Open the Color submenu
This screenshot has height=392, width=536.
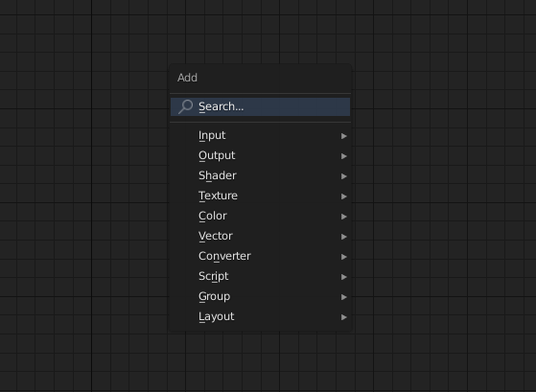(x=260, y=217)
